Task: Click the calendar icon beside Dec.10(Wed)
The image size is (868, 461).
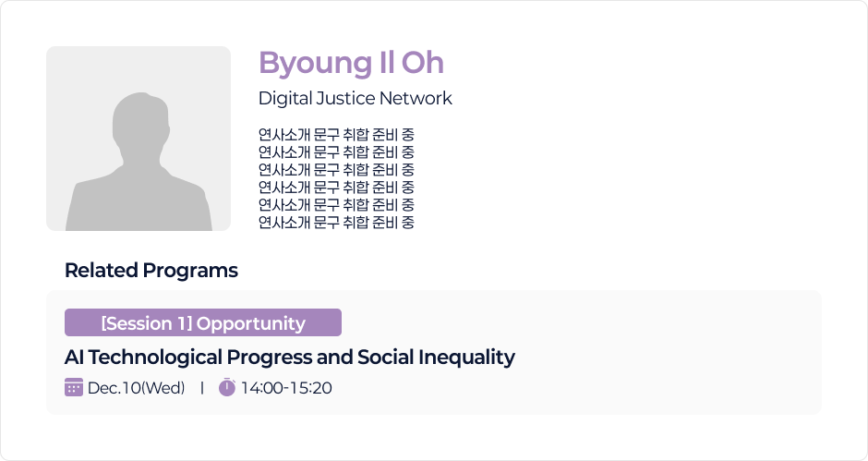Action: [x=74, y=387]
